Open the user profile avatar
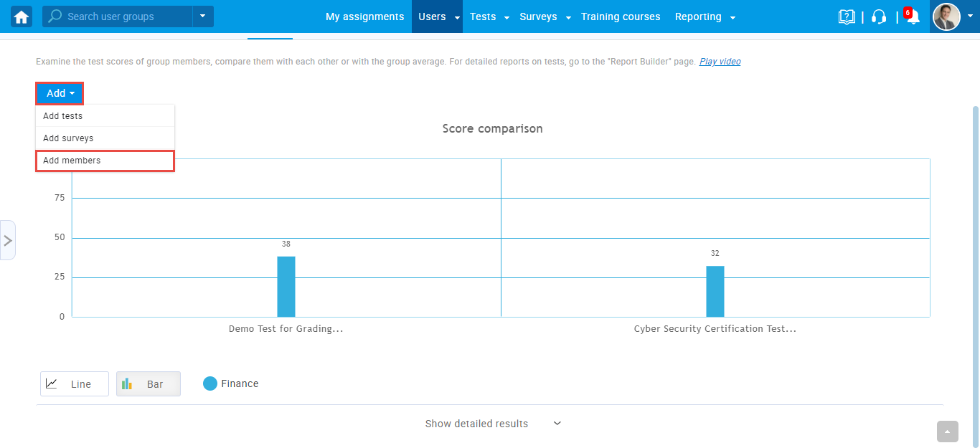The width and height of the screenshot is (980, 448). click(x=946, y=16)
